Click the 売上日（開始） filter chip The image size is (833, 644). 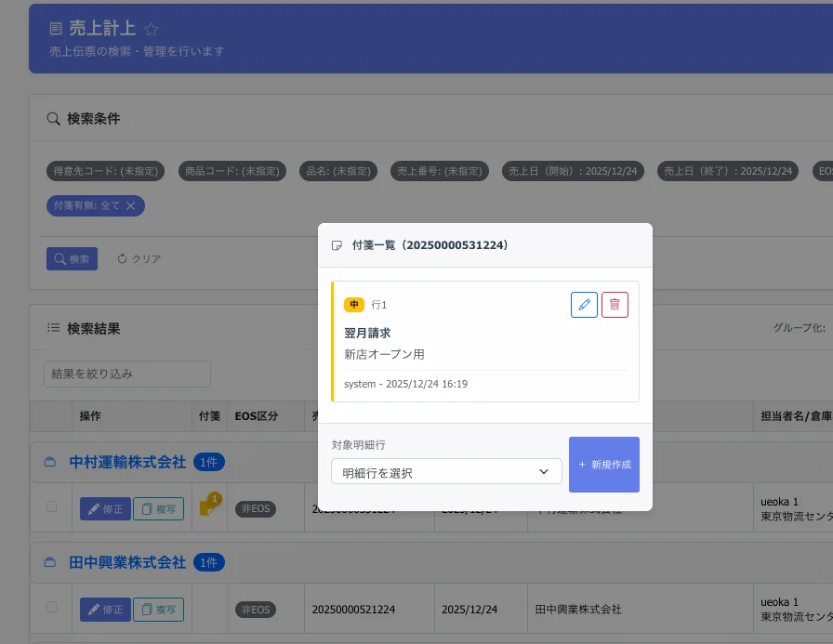pyautogui.click(x=573, y=171)
